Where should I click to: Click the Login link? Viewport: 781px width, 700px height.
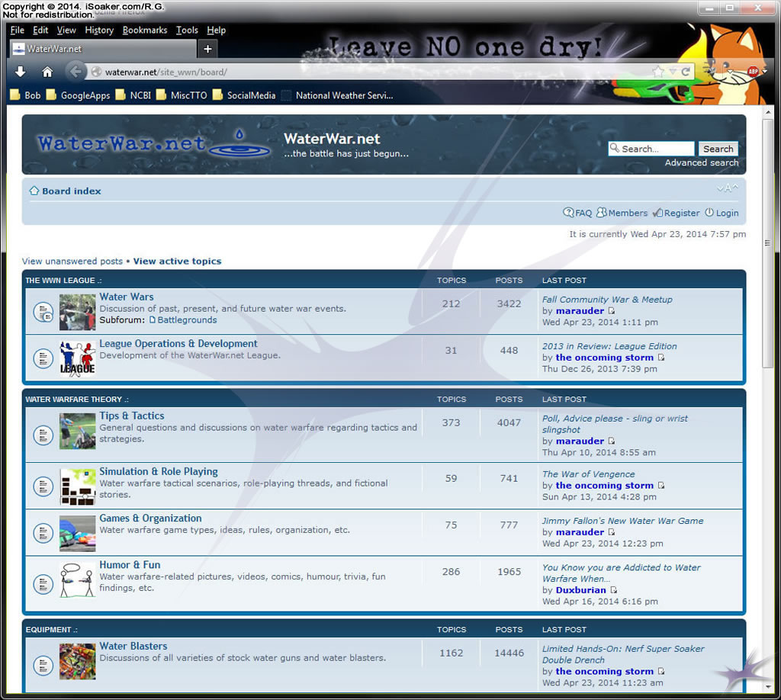click(722, 213)
